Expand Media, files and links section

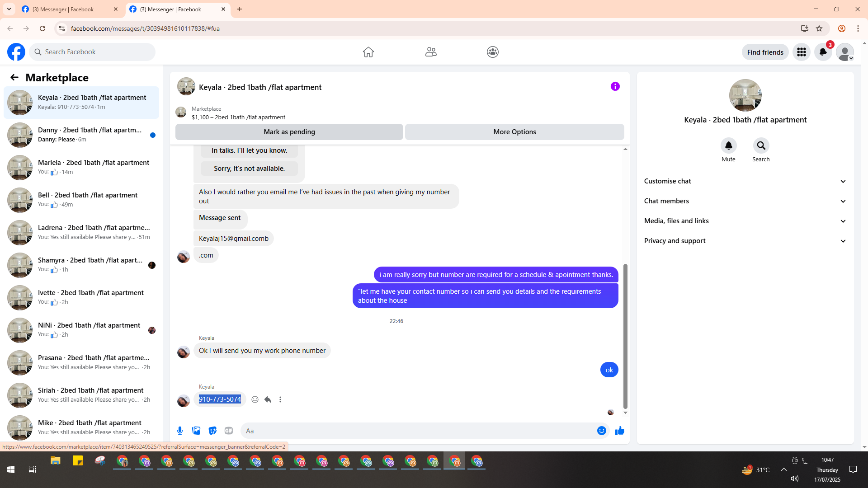click(745, 221)
